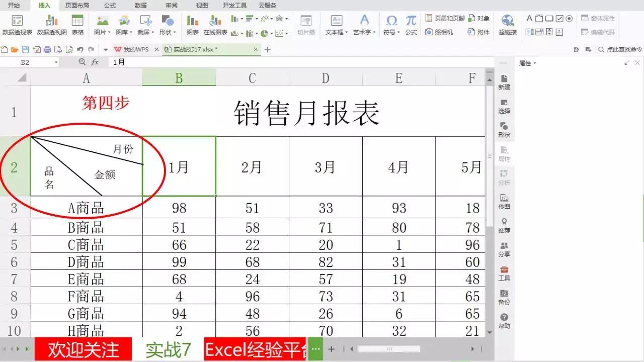This screenshot has width=644, height=362.
Task: Insert a 公式 equation with the π icon
Action: (411, 24)
